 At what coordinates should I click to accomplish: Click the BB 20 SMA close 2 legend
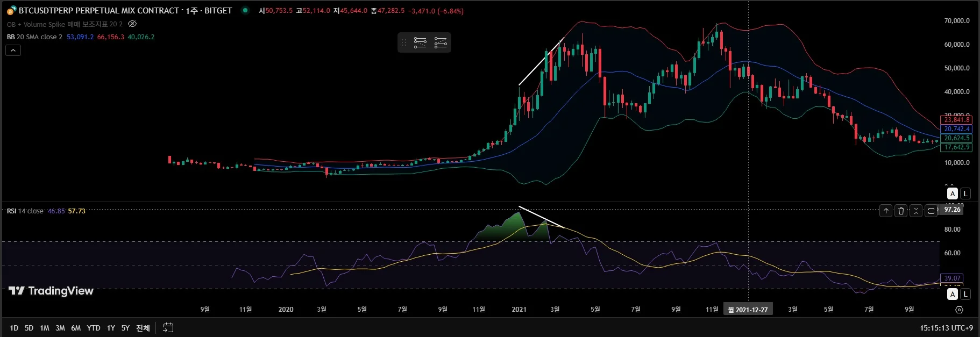[x=34, y=37]
